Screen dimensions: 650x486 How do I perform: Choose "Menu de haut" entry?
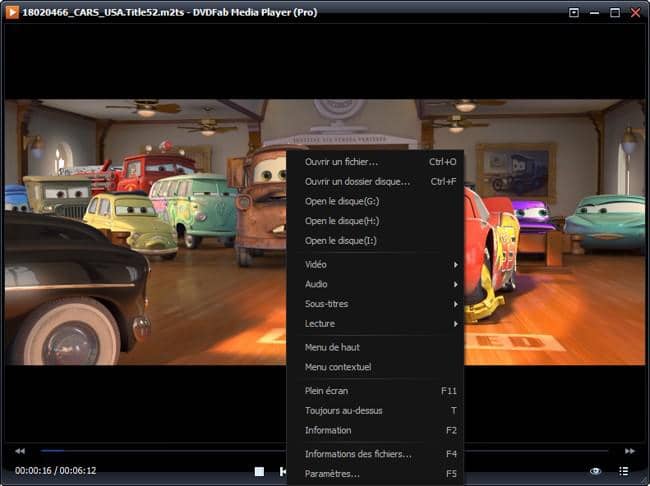[375, 347]
